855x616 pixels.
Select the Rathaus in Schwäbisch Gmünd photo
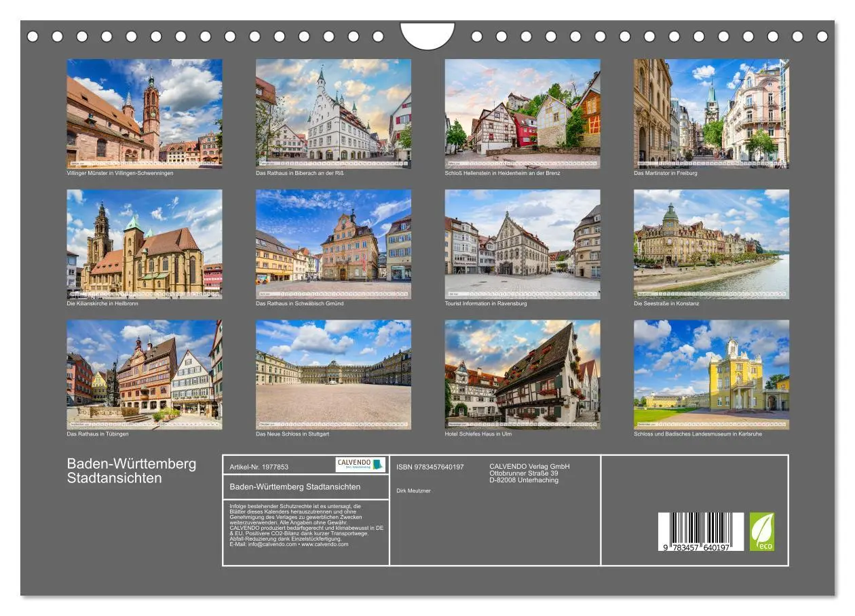(333, 244)
